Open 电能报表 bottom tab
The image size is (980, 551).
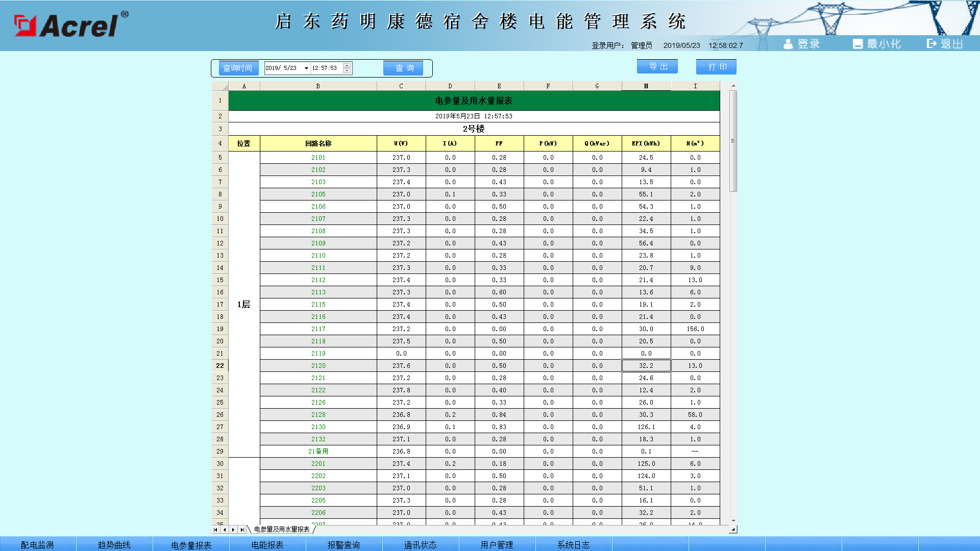267,544
